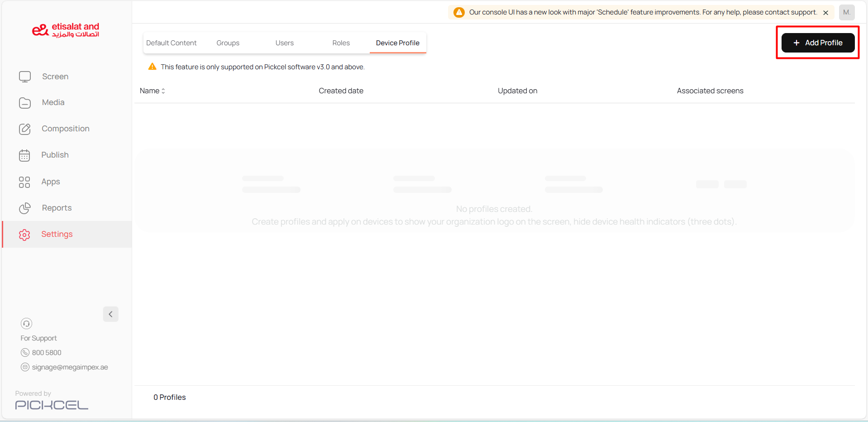
Task: Select the Publish calendar icon
Action: [x=24, y=155]
